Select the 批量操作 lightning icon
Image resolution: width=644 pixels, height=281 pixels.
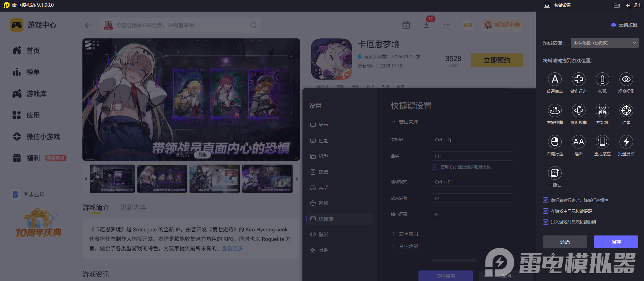point(626,142)
